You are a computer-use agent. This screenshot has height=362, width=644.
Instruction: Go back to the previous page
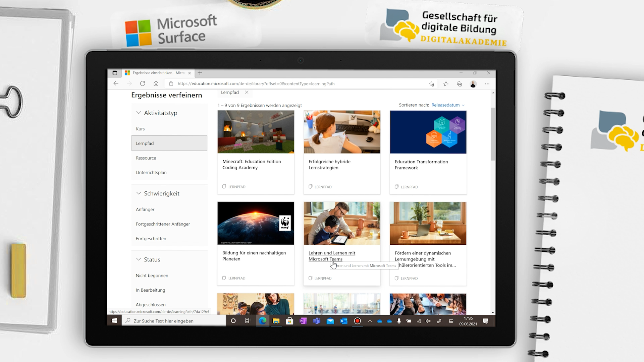(x=116, y=83)
